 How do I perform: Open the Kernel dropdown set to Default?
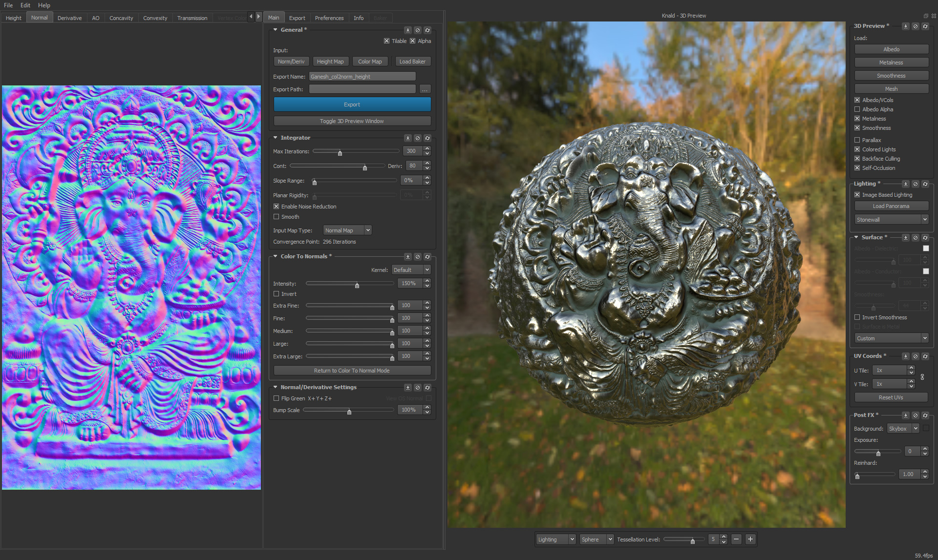[x=411, y=270]
